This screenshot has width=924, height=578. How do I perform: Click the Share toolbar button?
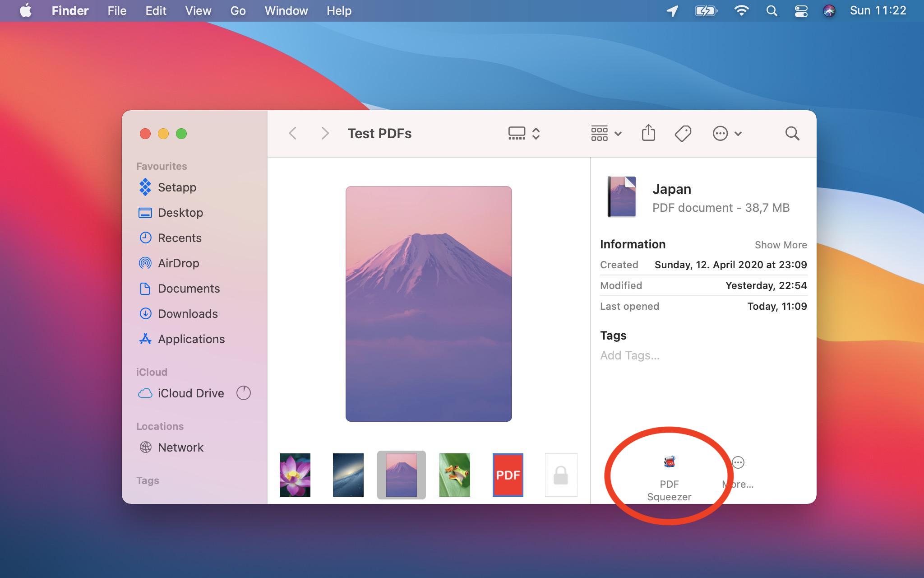pos(648,133)
